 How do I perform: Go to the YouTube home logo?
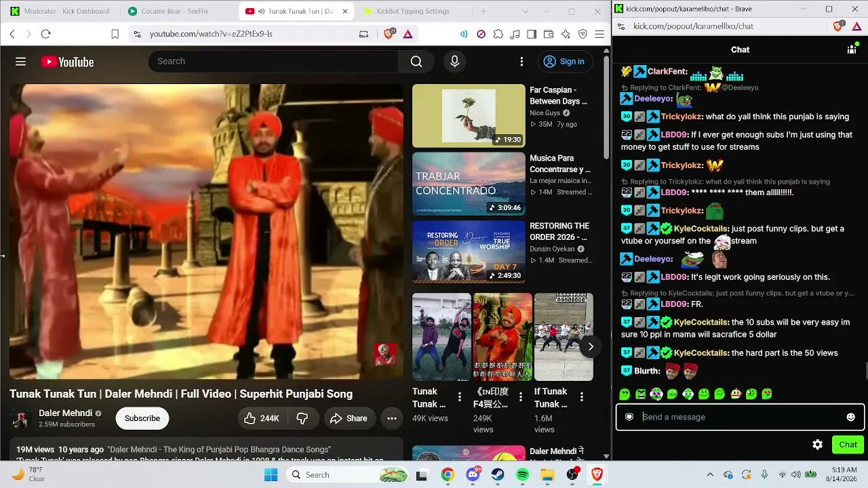click(x=67, y=62)
